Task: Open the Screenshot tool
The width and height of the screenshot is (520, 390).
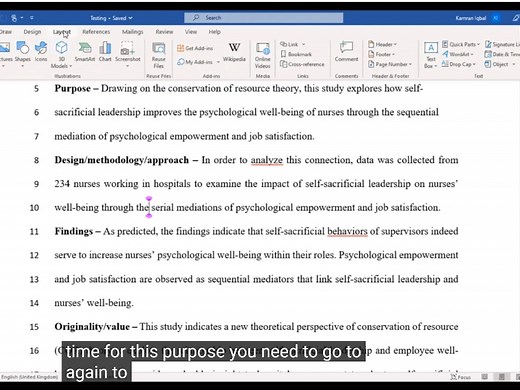Action: pos(128,54)
